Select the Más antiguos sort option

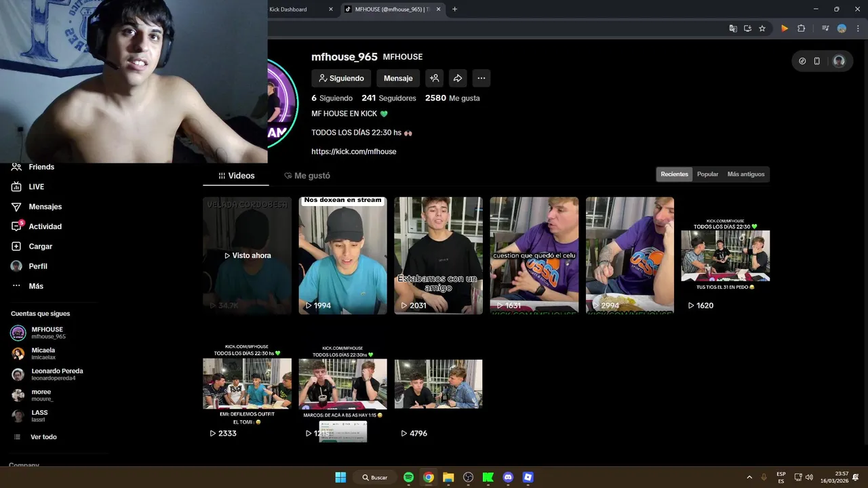tap(746, 174)
